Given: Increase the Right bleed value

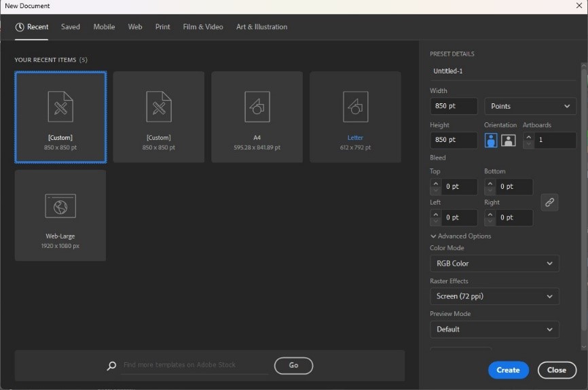Looking at the screenshot, I should (x=490, y=215).
